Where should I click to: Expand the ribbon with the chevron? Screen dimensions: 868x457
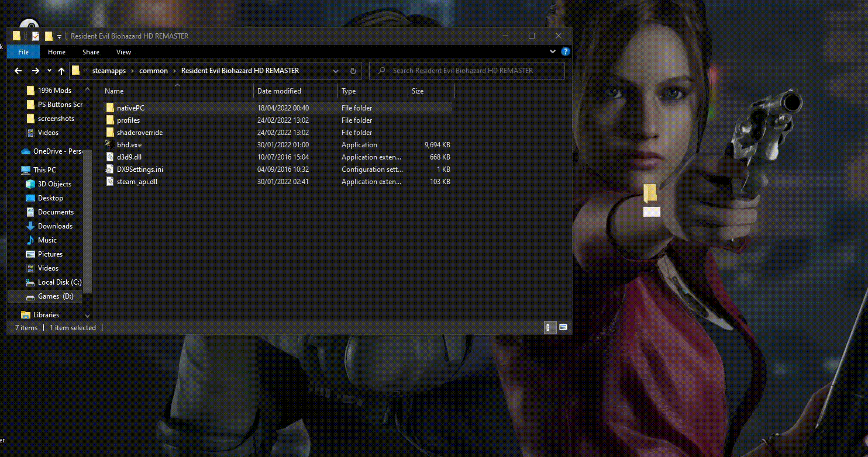(553, 52)
